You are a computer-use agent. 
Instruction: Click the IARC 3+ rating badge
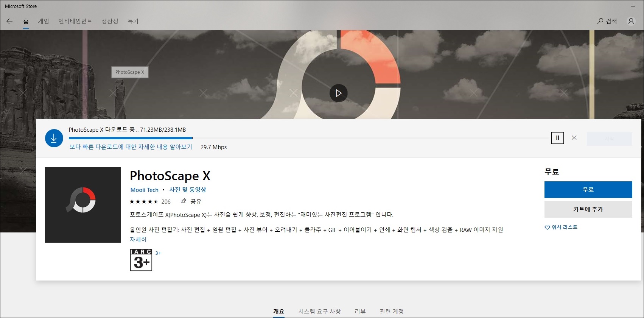(x=141, y=260)
